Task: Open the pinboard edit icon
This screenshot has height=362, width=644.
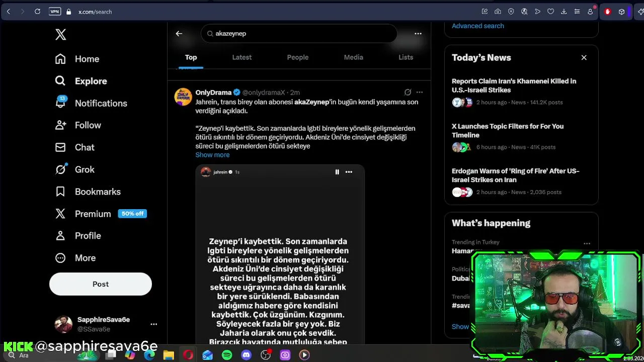Action: tap(485, 12)
